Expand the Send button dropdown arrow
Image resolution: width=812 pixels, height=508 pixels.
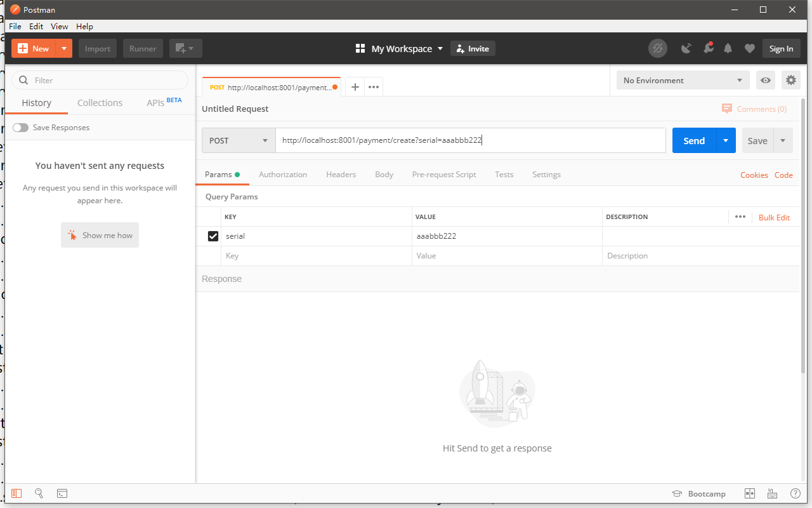point(726,140)
